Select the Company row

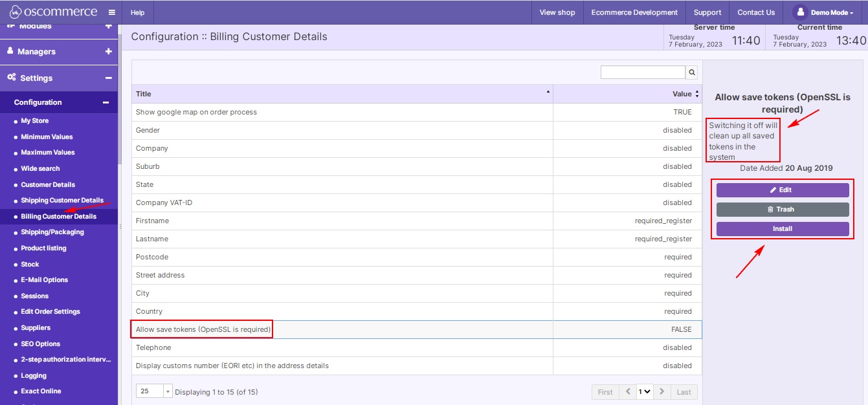tap(417, 149)
